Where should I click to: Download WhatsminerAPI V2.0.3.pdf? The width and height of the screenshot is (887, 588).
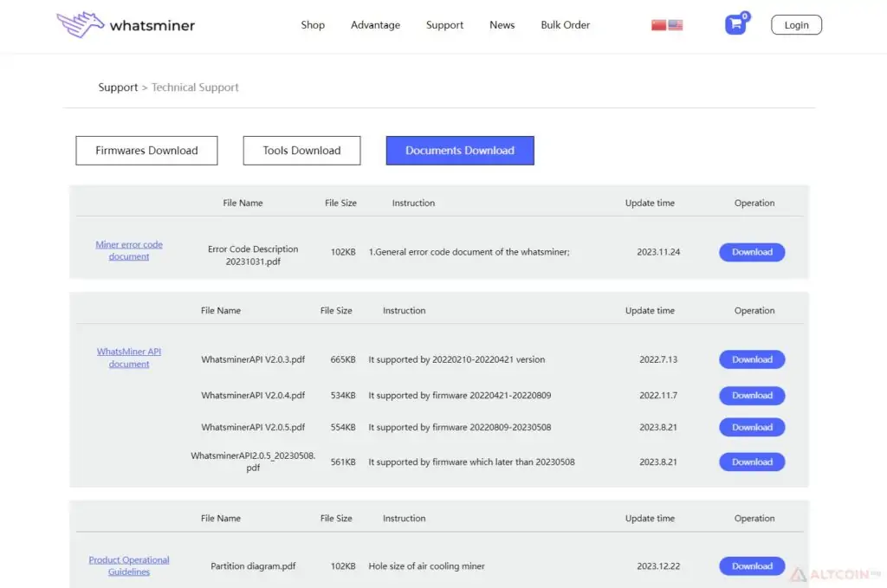752,359
